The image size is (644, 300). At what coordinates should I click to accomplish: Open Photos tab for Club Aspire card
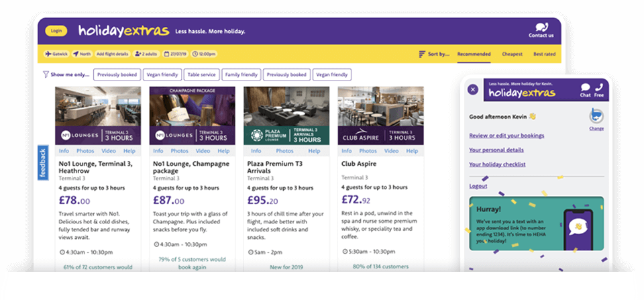tap(368, 151)
